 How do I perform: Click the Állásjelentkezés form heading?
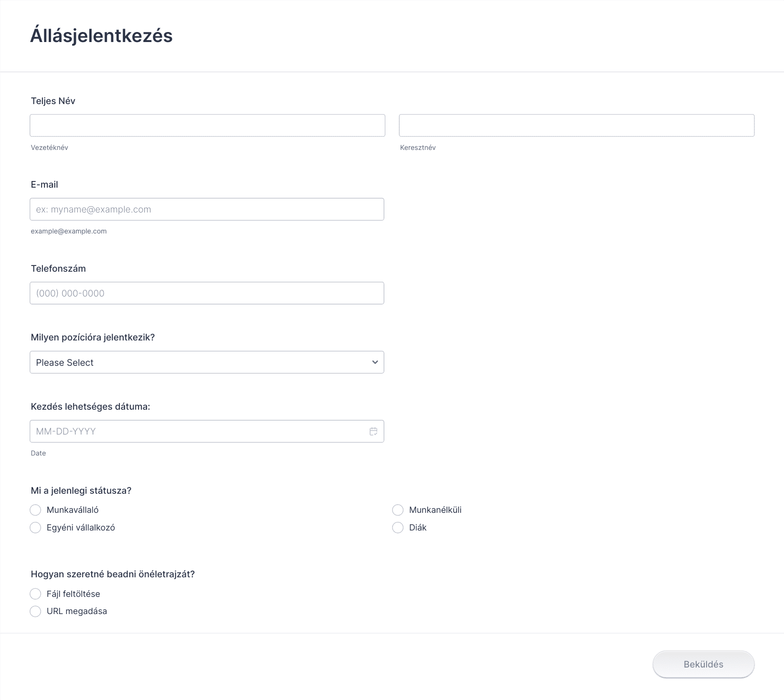click(101, 36)
